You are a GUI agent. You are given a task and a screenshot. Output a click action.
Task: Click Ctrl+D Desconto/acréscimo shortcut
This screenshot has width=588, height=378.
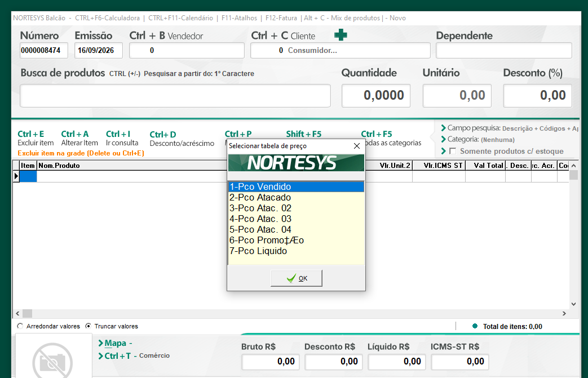(182, 139)
